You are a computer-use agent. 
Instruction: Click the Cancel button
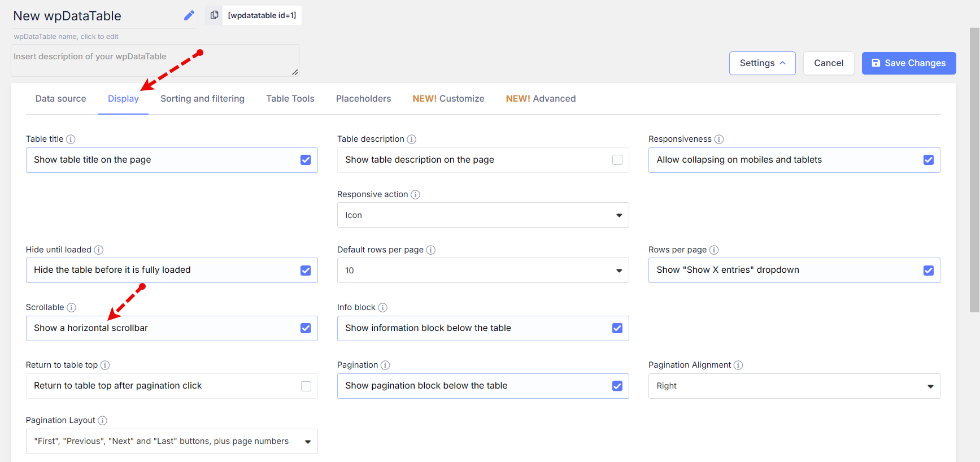pyautogui.click(x=828, y=63)
